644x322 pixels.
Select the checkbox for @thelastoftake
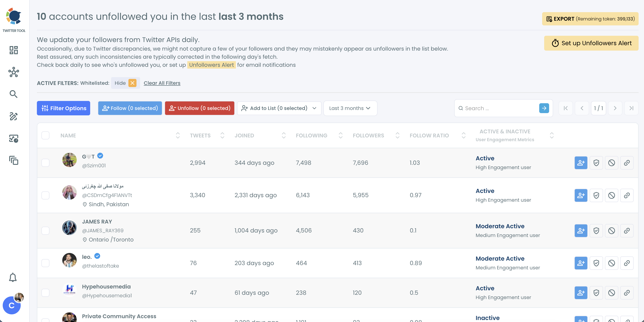45,263
